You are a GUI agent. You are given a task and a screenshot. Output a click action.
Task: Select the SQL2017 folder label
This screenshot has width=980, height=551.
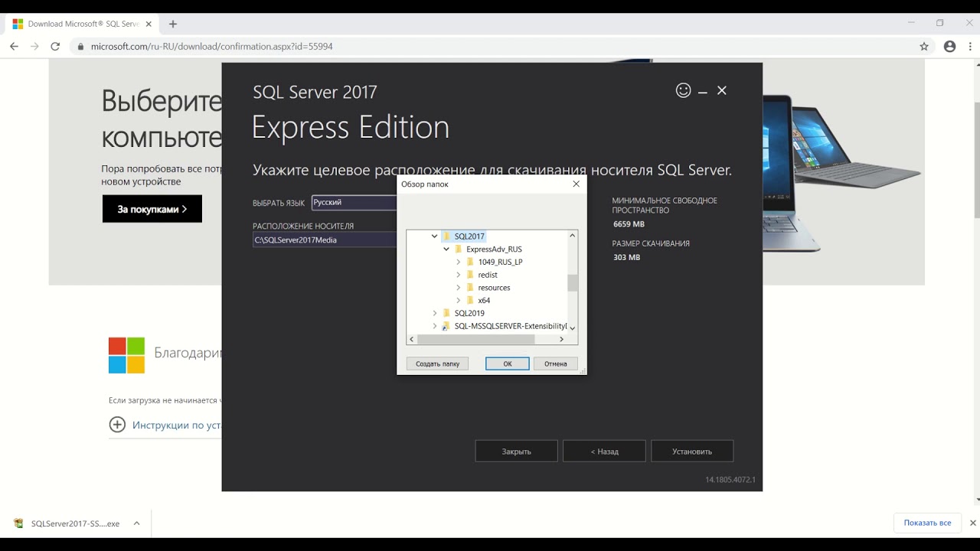point(469,236)
